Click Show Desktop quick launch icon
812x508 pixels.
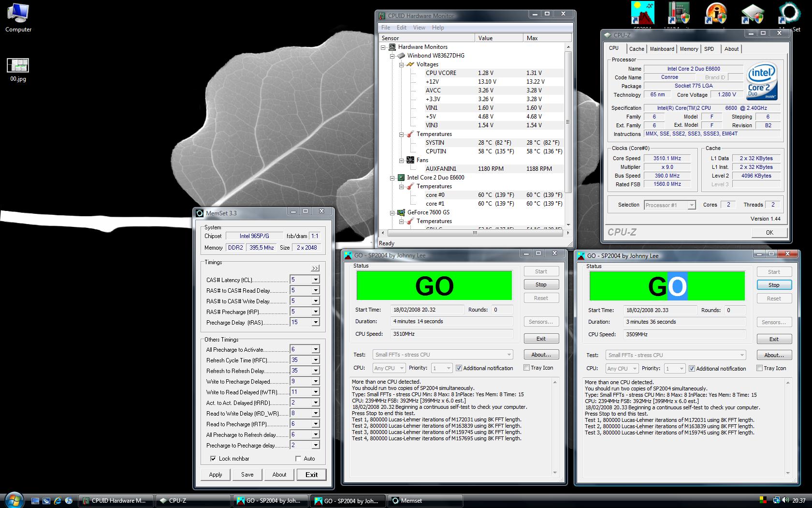pyautogui.click(x=35, y=501)
